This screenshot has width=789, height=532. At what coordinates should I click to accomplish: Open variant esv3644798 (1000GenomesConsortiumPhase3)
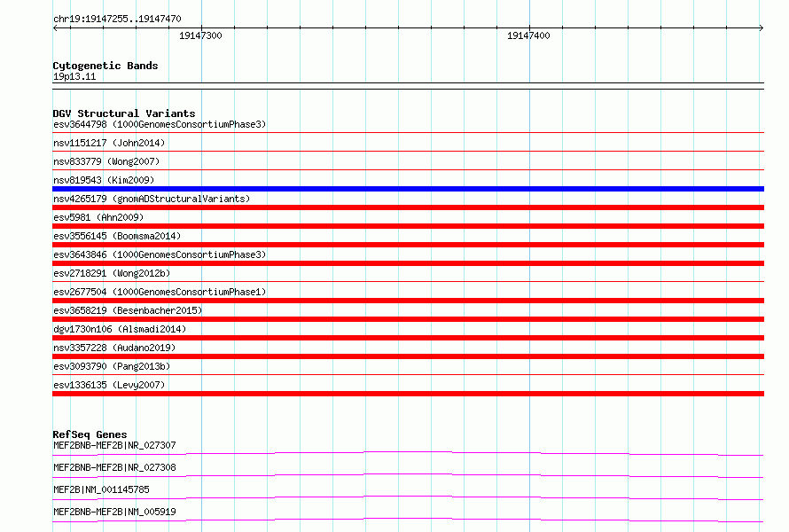[160, 124]
